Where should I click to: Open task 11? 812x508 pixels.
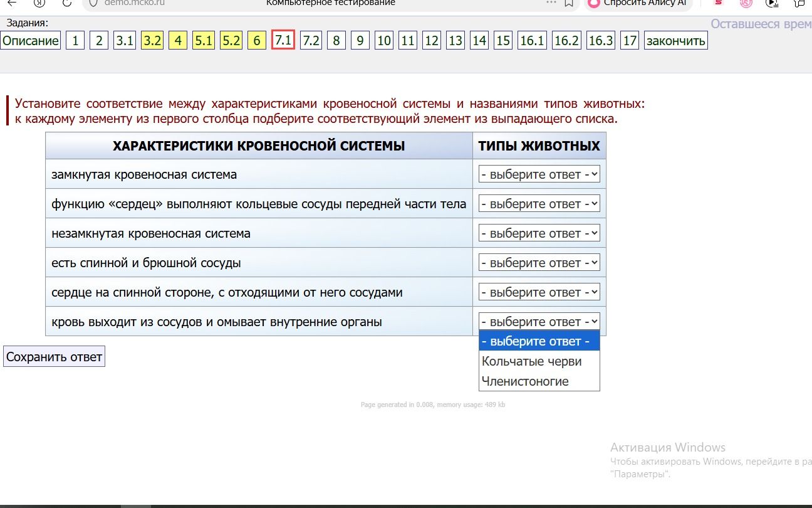[408, 41]
